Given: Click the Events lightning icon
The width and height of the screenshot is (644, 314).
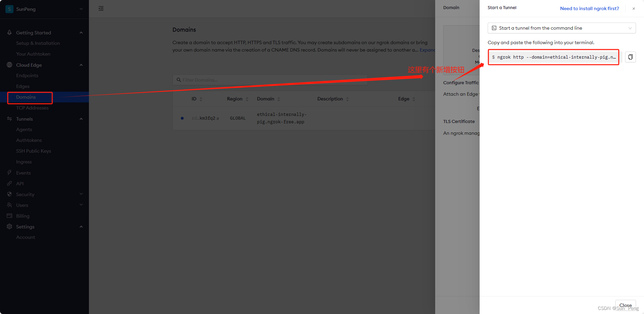Looking at the screenshot, I should 9,172.
